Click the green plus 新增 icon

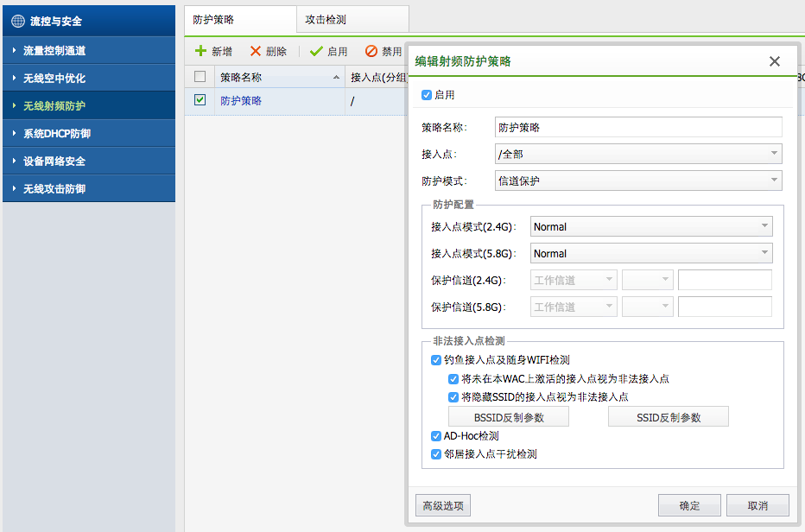[x=201, y=52]
